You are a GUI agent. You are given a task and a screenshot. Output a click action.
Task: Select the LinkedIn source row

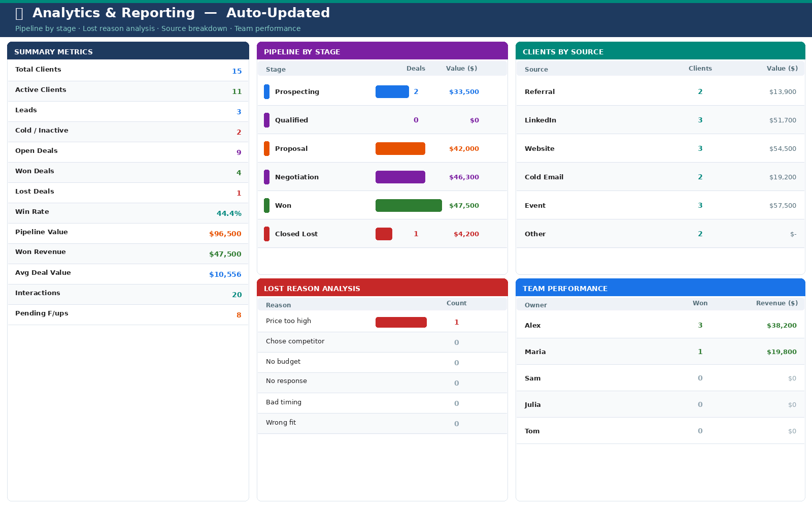[x=660, y=120]
